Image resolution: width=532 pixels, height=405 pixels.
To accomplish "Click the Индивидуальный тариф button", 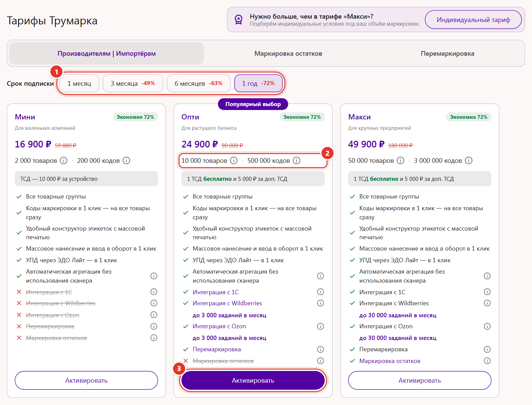I will click(473, 20).
